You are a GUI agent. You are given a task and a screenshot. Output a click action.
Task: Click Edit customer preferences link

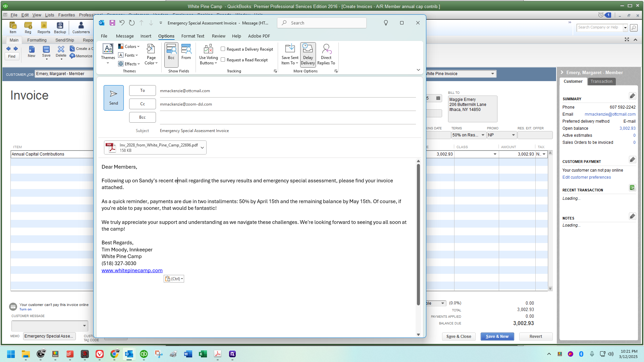[x=587, y=177]
